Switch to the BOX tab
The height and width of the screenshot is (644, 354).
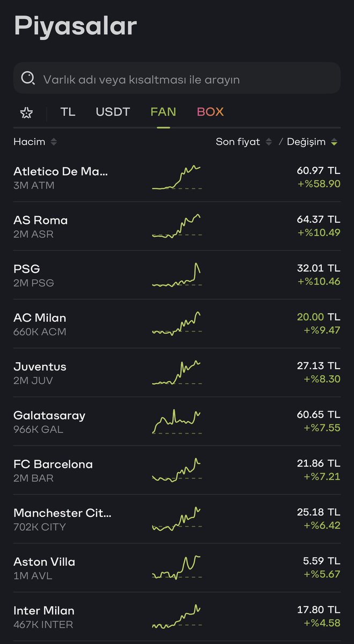pos(210,112)
